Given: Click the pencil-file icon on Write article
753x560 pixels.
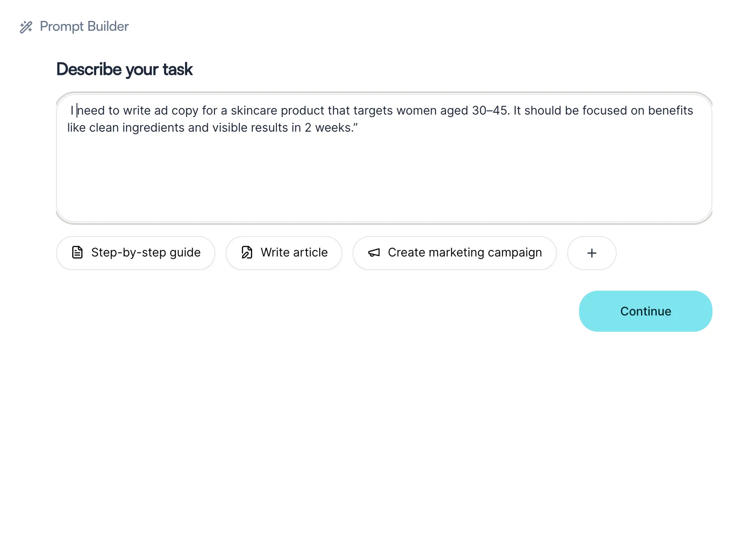Looking at the screenshot, I should [247, 253].
